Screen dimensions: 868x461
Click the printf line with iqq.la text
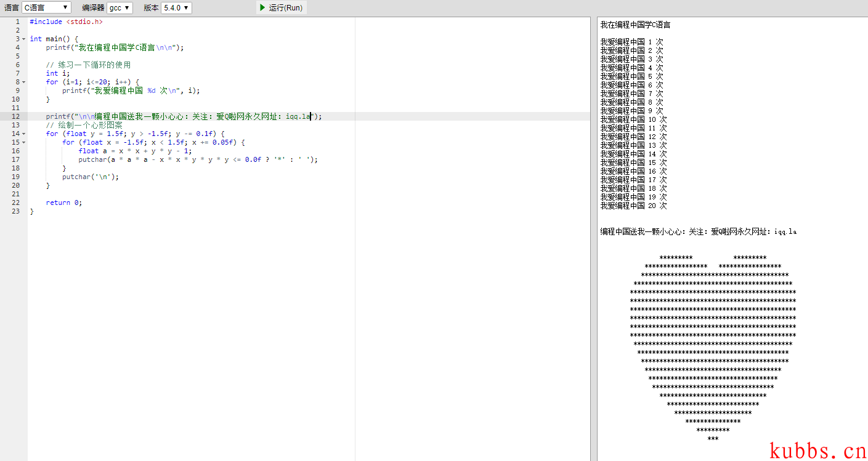[x=184, y=116]
